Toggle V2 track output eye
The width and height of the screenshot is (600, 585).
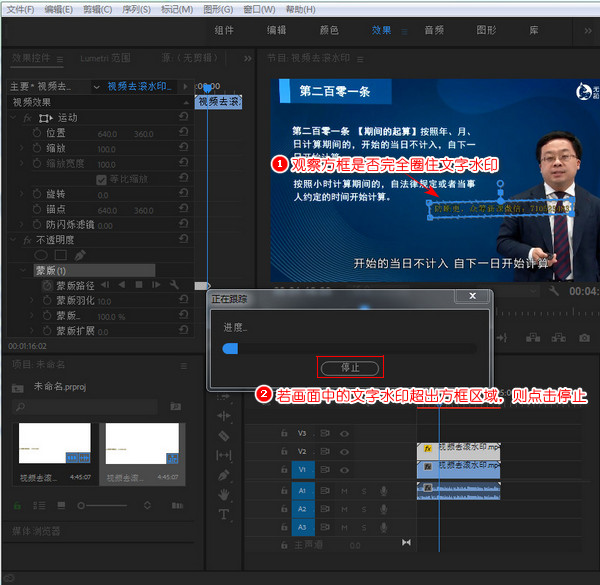pos(344,452)
